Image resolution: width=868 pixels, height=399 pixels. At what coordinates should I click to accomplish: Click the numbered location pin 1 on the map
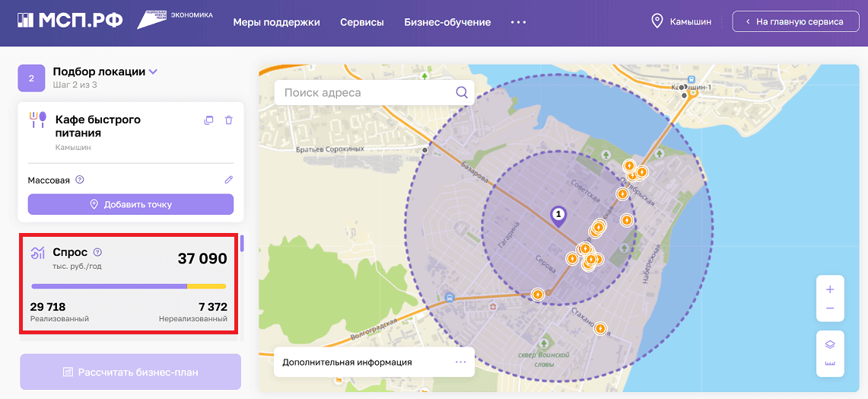(x=558, y=215)
